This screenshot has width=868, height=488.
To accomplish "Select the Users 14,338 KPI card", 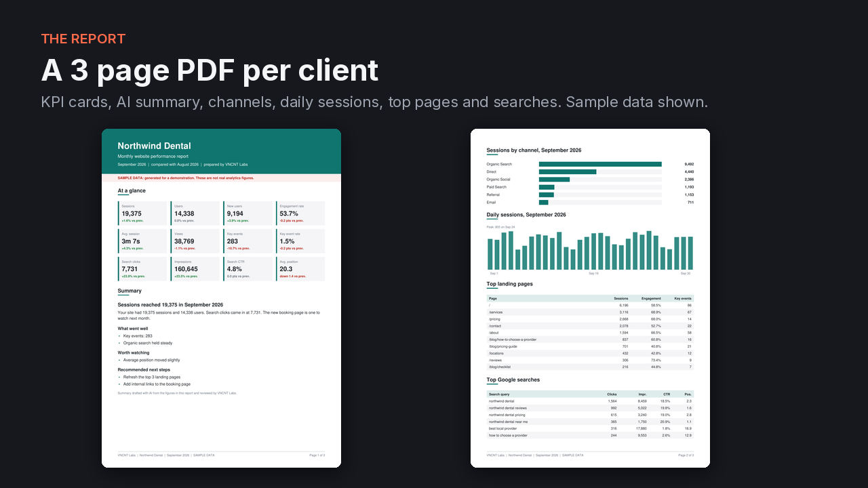I will pos(195,213).
